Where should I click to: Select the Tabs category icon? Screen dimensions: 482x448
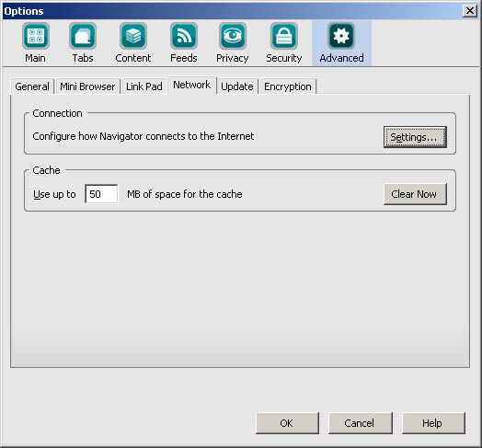point(83,36)
